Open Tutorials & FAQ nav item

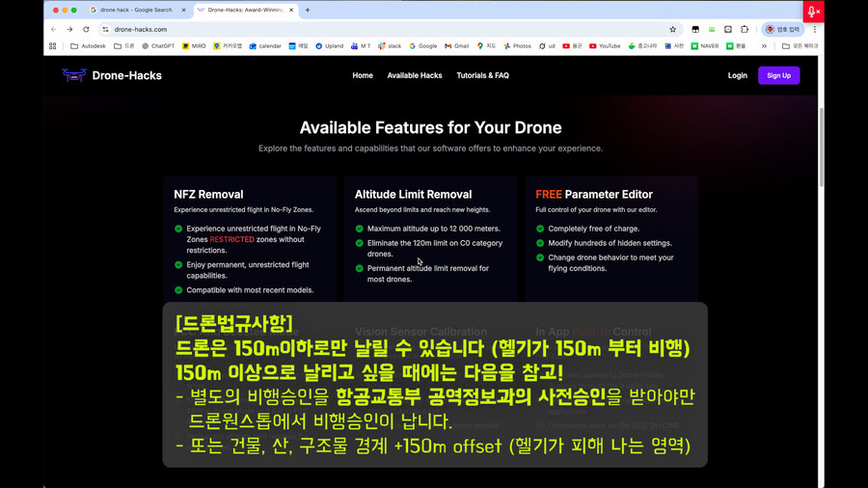[x=483, y=75]
